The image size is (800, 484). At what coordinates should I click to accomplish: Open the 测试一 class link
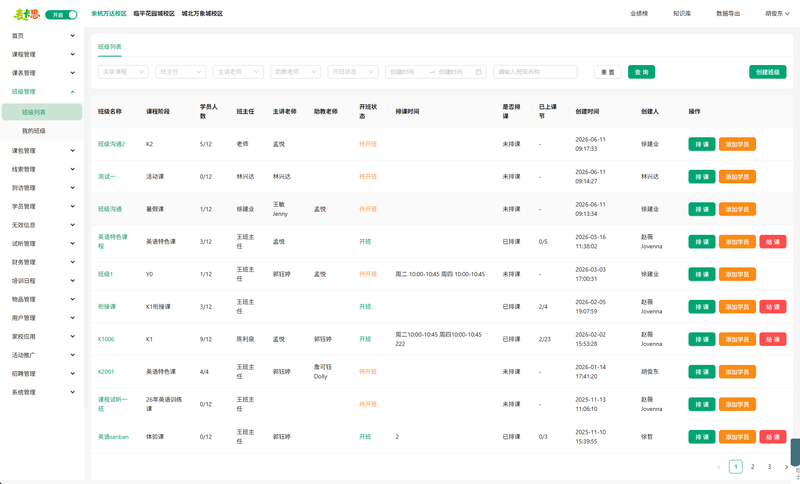click(x=107, y=176)
